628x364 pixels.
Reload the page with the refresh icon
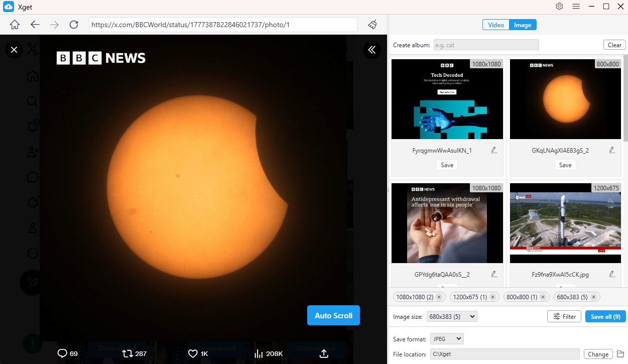(74, 25)
